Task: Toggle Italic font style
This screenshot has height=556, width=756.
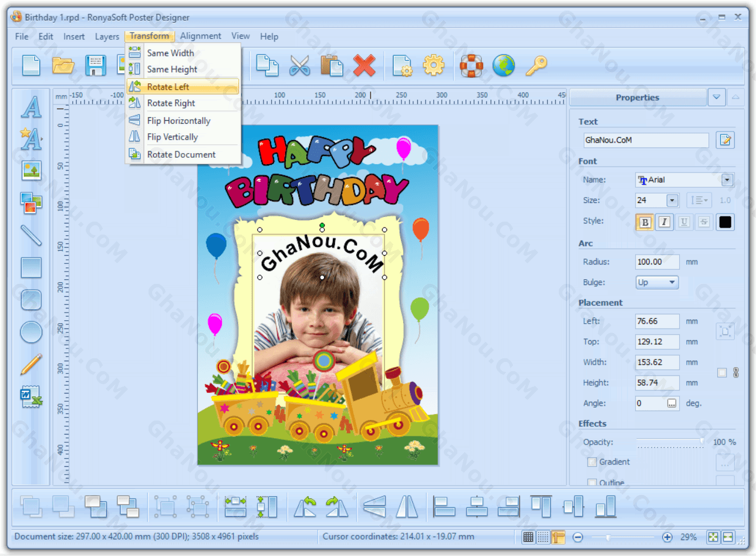Action: [x=664, y=222]
